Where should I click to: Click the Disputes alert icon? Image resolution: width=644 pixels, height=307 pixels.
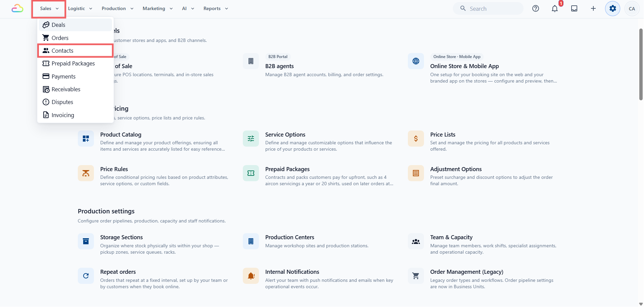(x=46, y=102)
